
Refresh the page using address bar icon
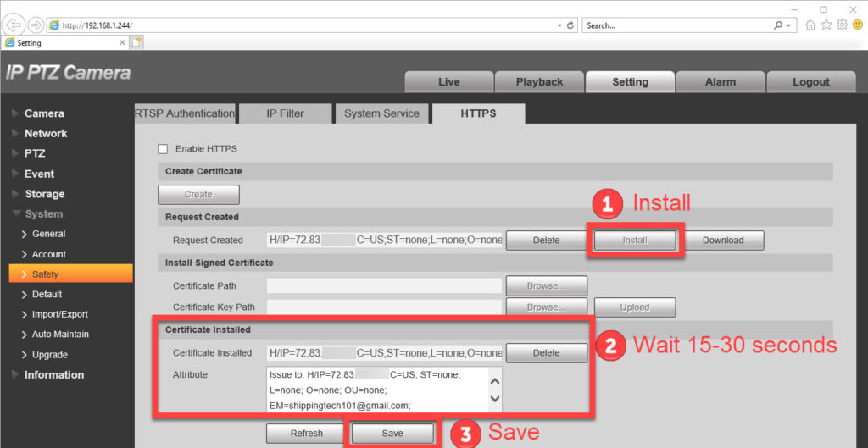coord(570,25)
